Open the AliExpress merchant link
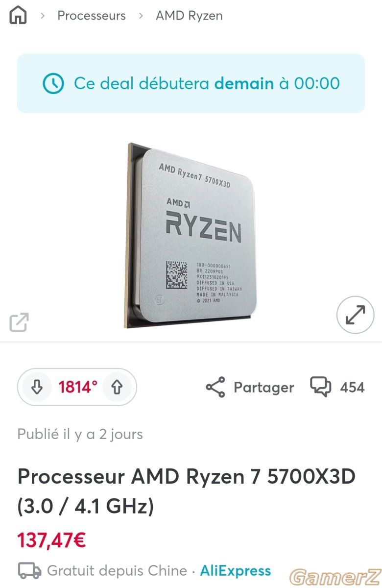The height and width of the screenshot is (588, 382). click(236, 571)
